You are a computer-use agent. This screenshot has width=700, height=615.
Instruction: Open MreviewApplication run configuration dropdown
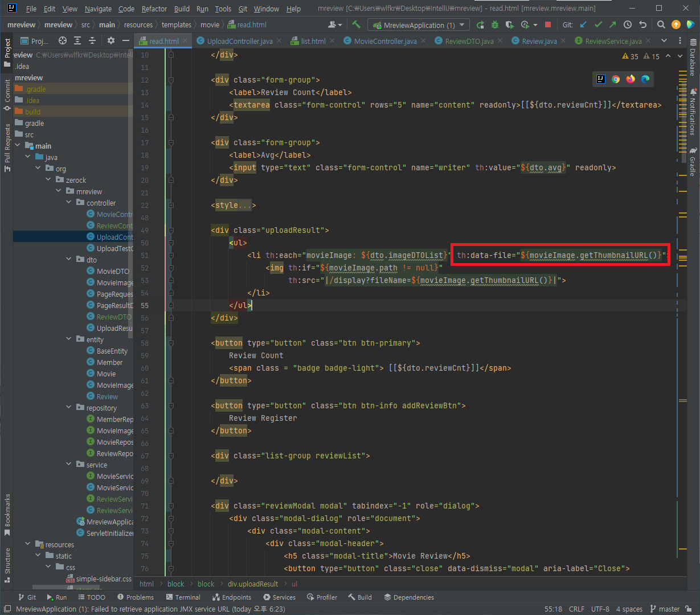coord(419,25)
